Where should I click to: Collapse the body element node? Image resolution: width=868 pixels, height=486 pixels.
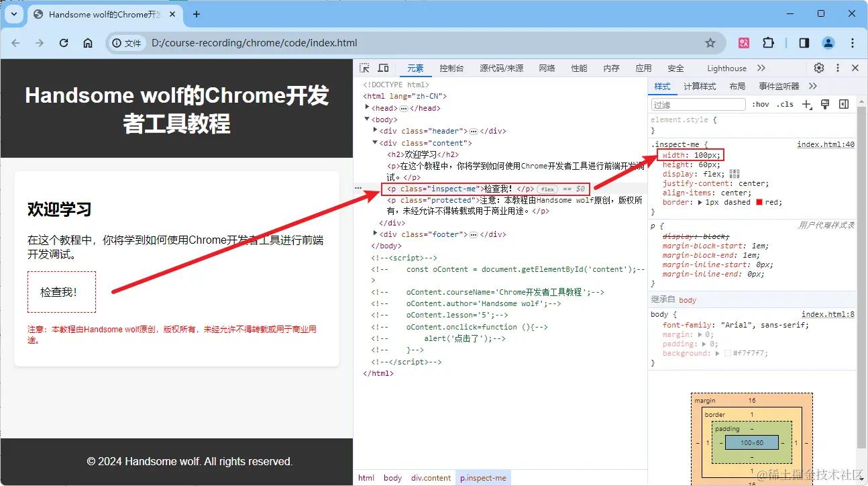[x=367, y=119]
